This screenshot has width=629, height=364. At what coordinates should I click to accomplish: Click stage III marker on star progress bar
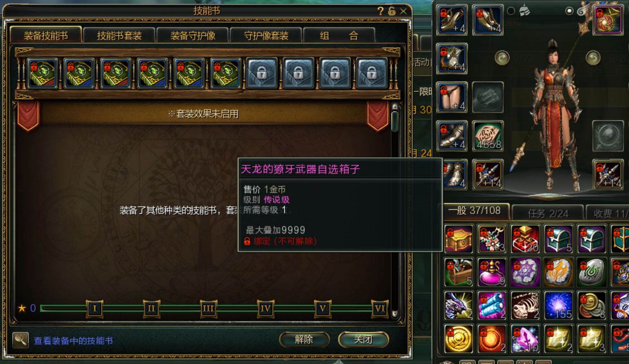pyautogui.click(x=208, y=309)
